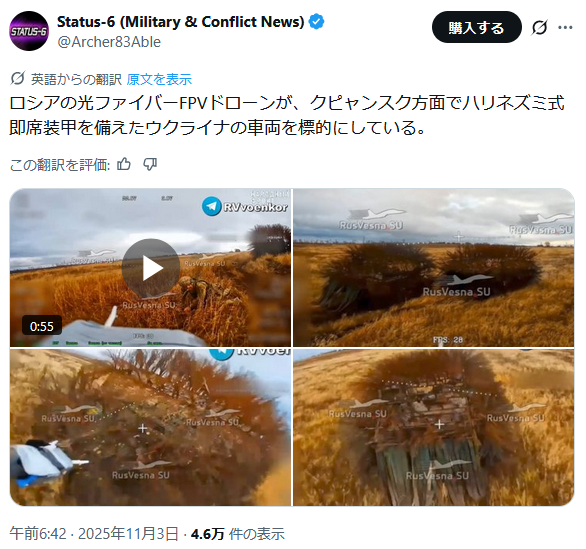Open the post timestamp 午前6:42 · 2025年11月3日
Viewport: 586px width, 549px height.
click(94, 534)
